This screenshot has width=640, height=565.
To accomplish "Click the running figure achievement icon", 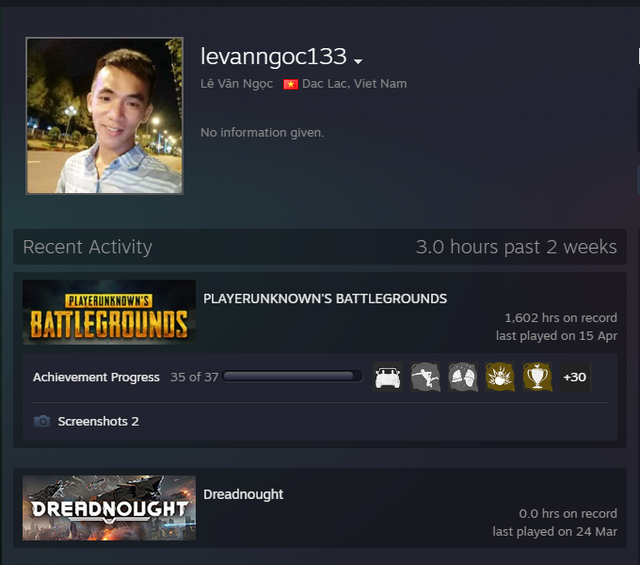I will [x=425, y=377].
